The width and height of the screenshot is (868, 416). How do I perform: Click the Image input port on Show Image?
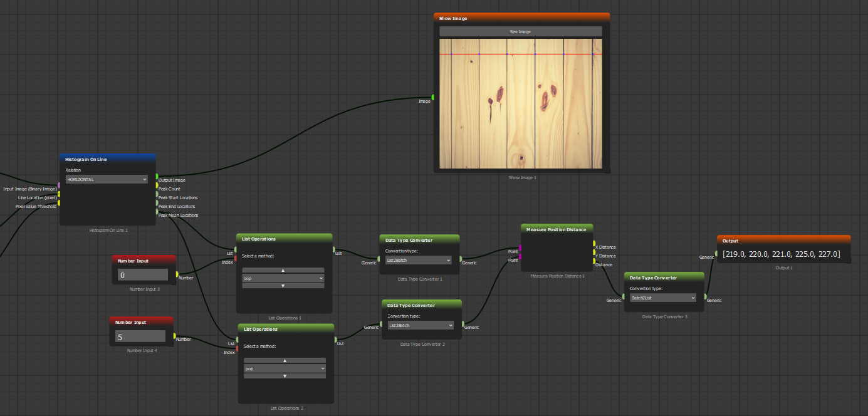click(x=433, y=97)
